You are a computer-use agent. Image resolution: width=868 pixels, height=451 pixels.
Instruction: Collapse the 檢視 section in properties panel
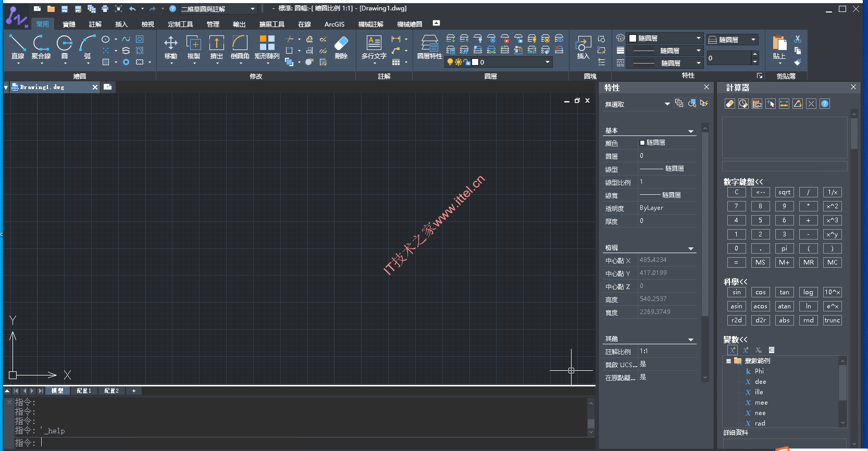(x=691, y=248)
